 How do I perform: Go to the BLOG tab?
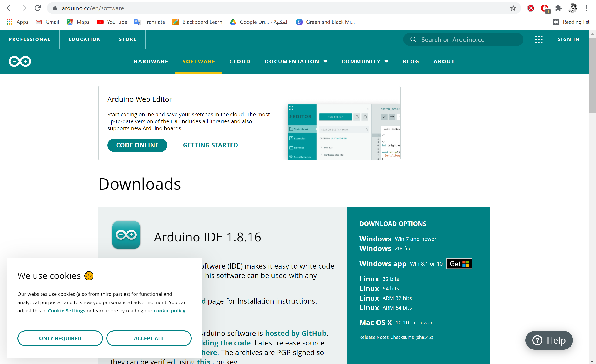click(411, 61)
